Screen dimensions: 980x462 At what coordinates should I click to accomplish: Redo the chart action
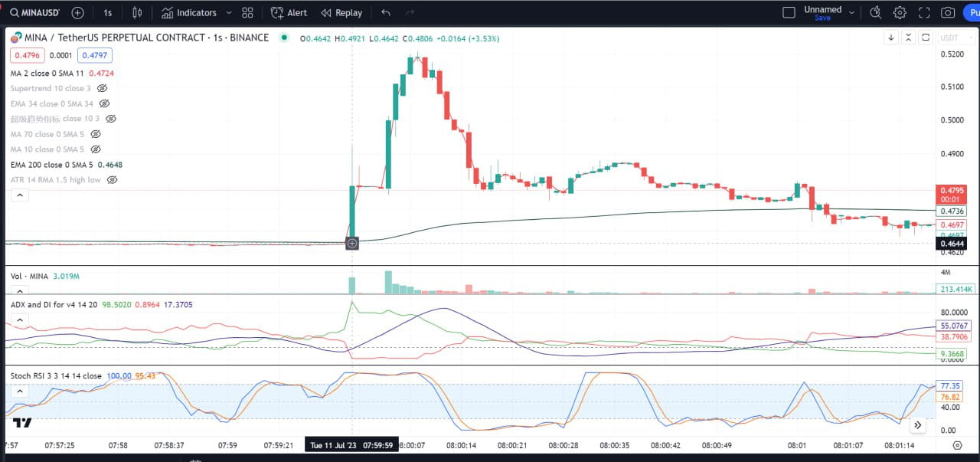(410, 13)
